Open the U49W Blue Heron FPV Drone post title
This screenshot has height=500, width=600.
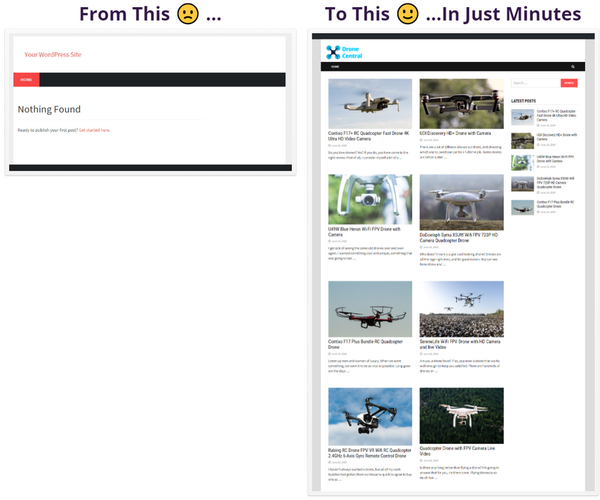click(364, 231)
